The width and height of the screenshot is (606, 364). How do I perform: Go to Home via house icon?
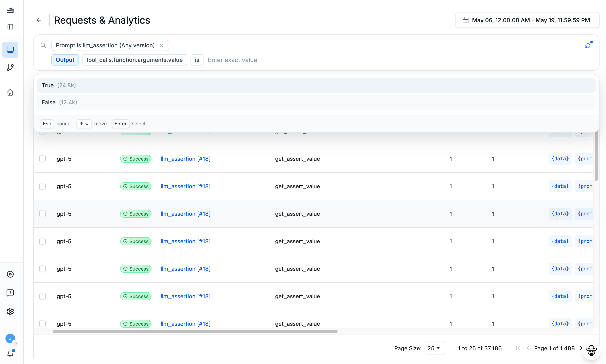click(10, 92)
